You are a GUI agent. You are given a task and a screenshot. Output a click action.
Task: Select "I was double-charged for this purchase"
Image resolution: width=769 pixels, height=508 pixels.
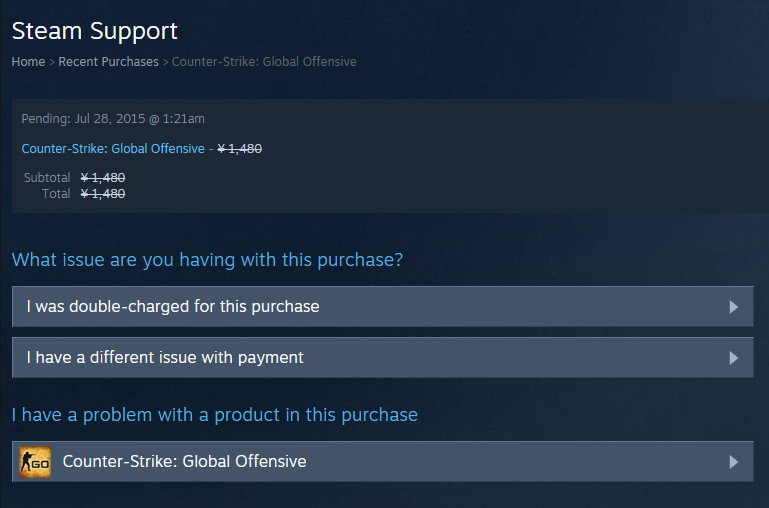[x=173, y=307]
